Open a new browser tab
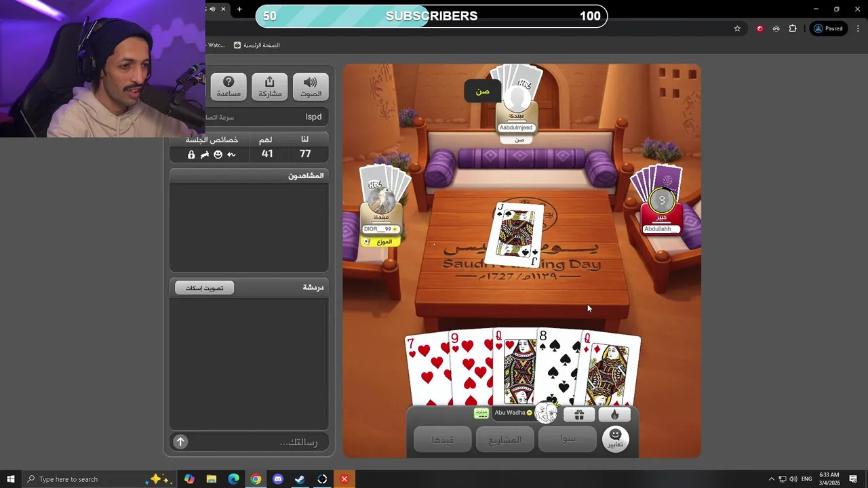 (239, 9)
